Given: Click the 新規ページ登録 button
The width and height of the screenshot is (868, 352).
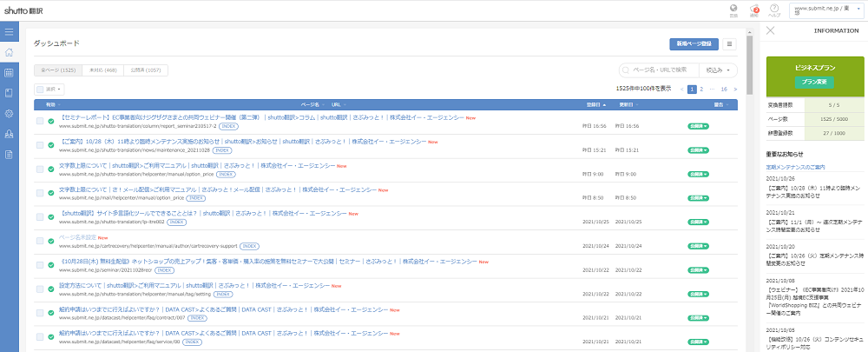Looking at the screenshot, I should [x=694, y=43].
